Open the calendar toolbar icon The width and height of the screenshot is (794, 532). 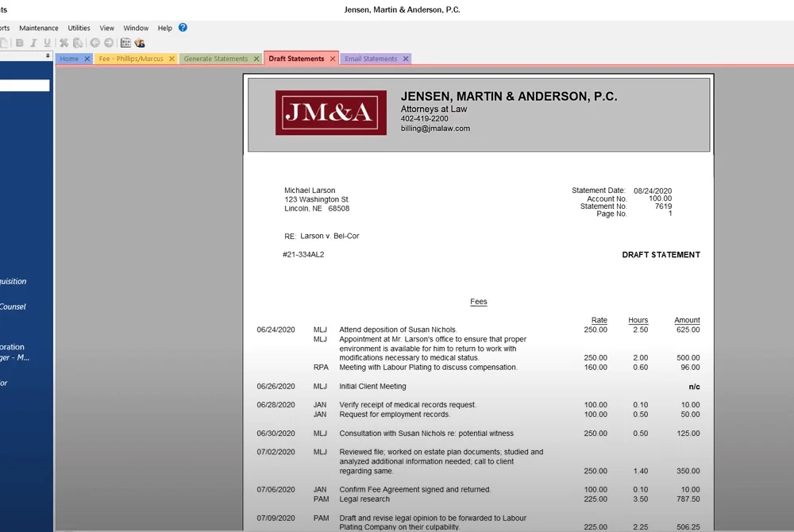[125, 43]
